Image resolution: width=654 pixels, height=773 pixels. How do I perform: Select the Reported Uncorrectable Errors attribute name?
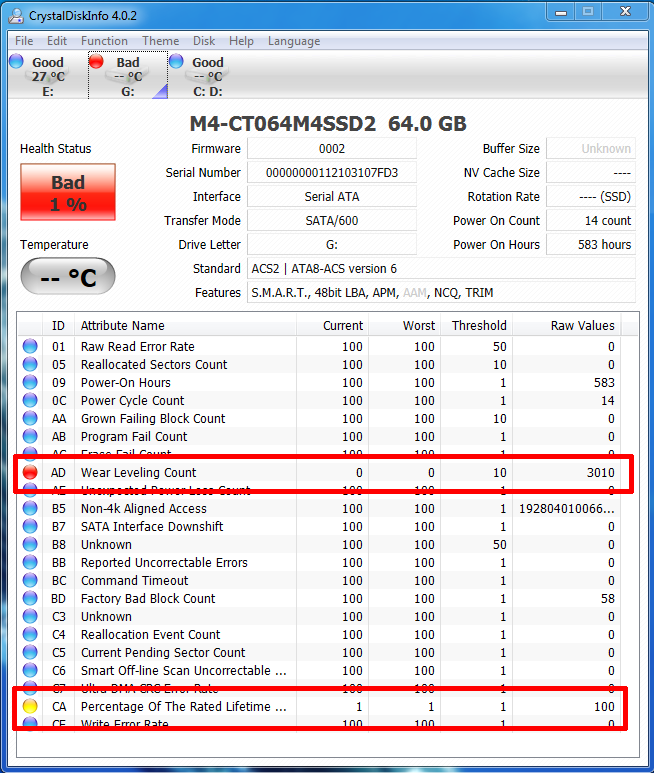(164, 562)
